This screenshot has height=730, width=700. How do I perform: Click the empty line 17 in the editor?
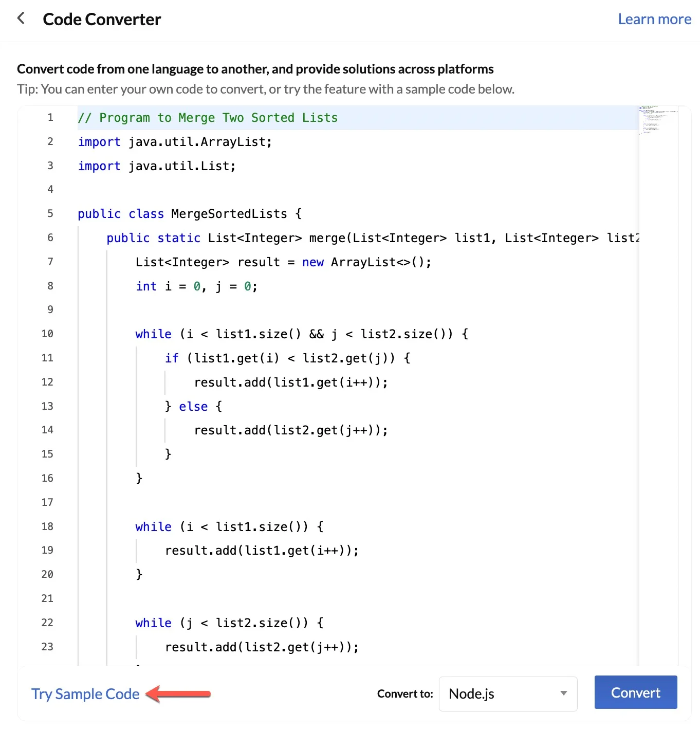pos(358,503)
